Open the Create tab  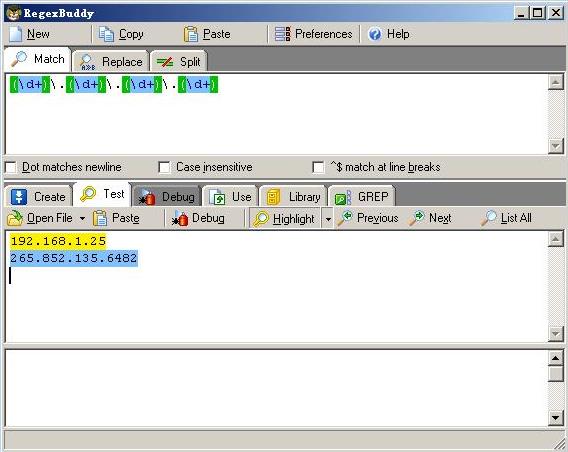pos(38,196)
